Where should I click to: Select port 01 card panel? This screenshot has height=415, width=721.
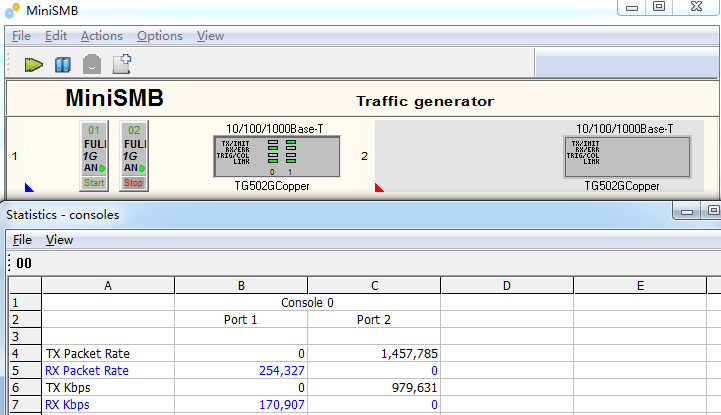(x=94, y=156)
